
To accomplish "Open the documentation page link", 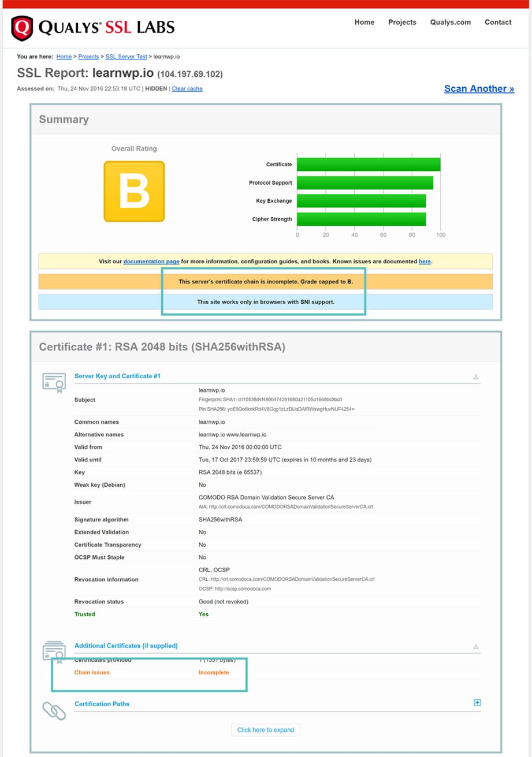I will (x=151, y=261).
